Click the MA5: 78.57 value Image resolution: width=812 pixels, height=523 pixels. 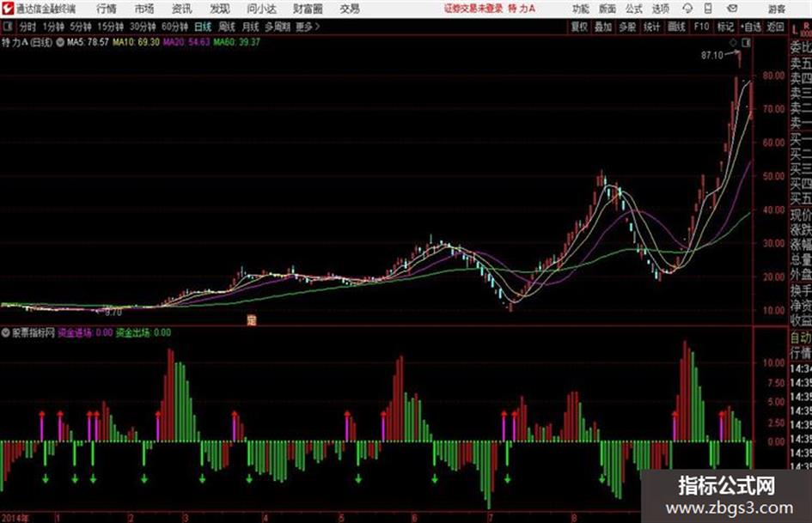click(88, 42)
